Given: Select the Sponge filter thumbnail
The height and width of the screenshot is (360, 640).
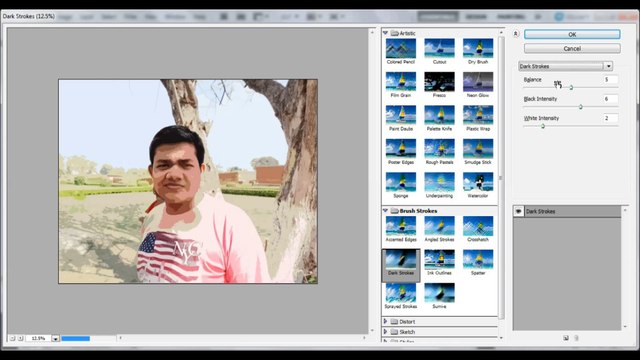Looking at the screenshot, I should tap(400, 182).
